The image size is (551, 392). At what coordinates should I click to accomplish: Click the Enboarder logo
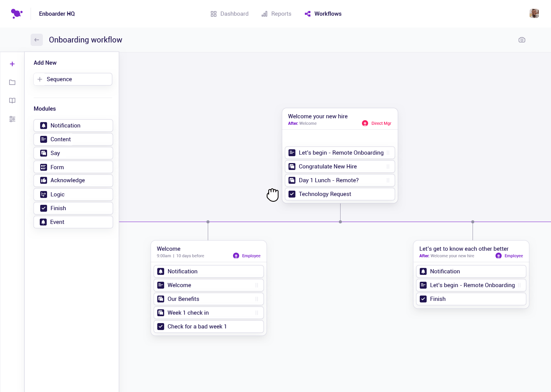(x=16, y=13)
